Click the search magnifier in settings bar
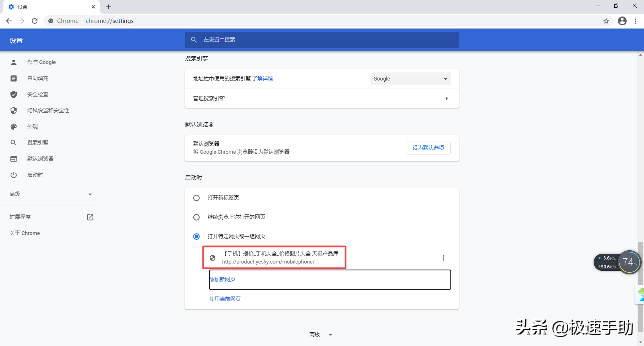Viewport: 644px width, 346px height. pos(194,39)
